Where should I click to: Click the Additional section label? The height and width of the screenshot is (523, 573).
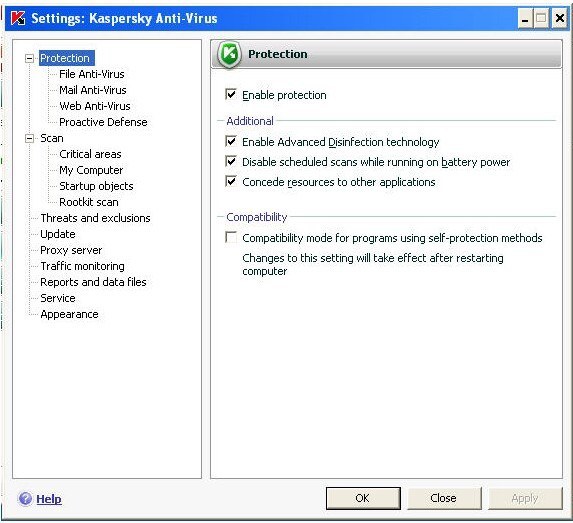click(250, 121)
